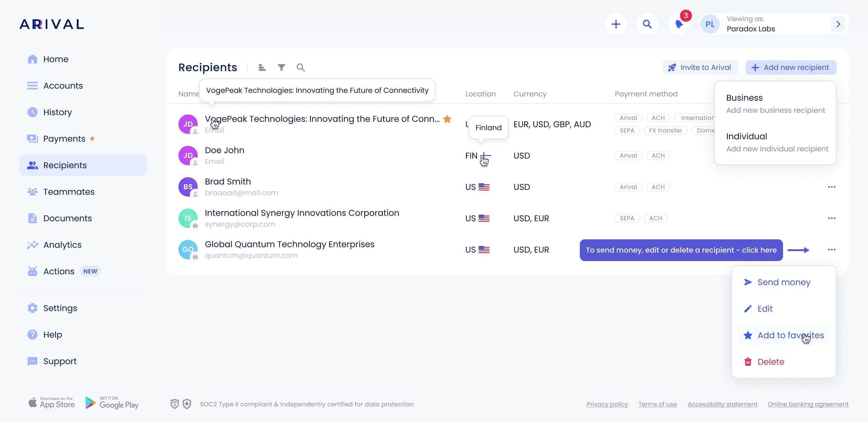Click Global Quantum Technology Enterprises name
The image size is (868, 422).
tap(289, 244)
